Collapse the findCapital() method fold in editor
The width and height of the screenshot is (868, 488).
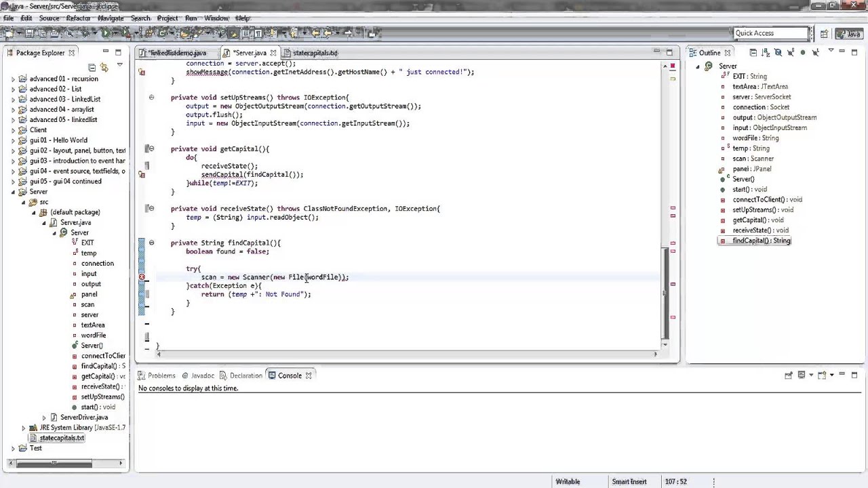point(151,243)
